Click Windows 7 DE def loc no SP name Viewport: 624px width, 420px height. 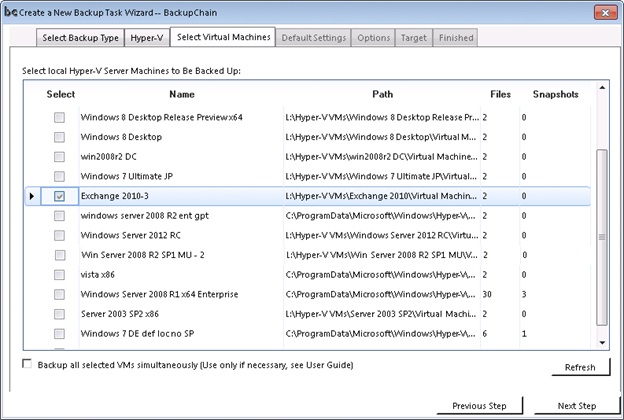click(x=181, y=334)
